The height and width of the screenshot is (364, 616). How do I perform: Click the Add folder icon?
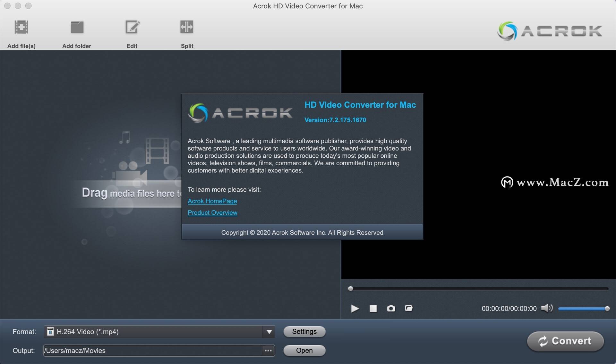click(77, 28)
